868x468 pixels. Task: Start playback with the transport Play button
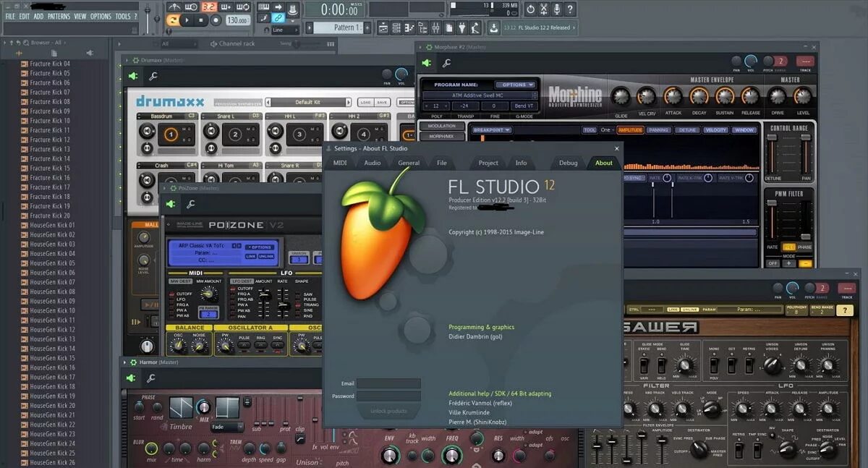click(x=187, y=20)
